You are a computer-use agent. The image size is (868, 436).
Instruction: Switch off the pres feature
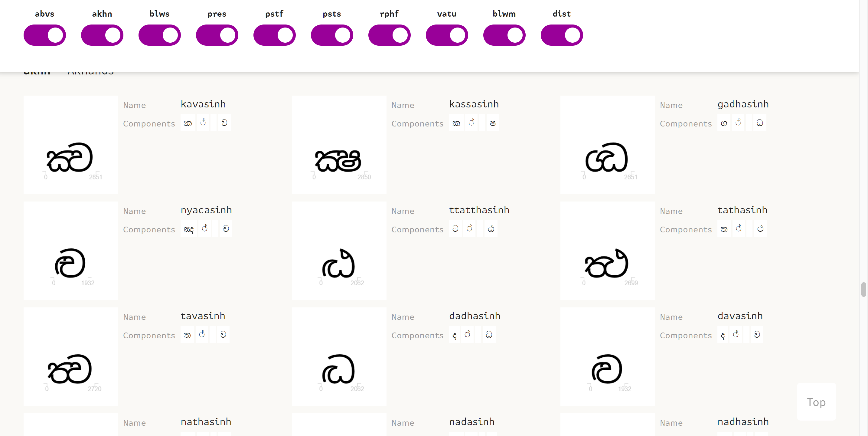click(217, 35)
